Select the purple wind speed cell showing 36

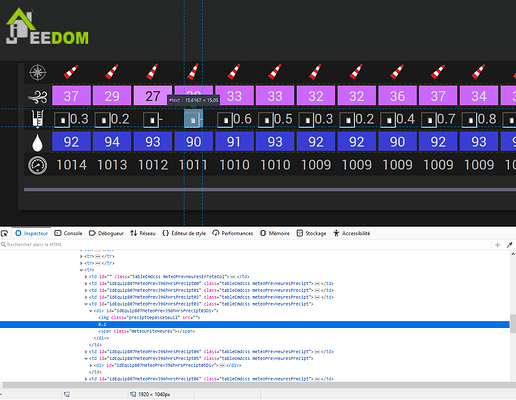(397, 96)
